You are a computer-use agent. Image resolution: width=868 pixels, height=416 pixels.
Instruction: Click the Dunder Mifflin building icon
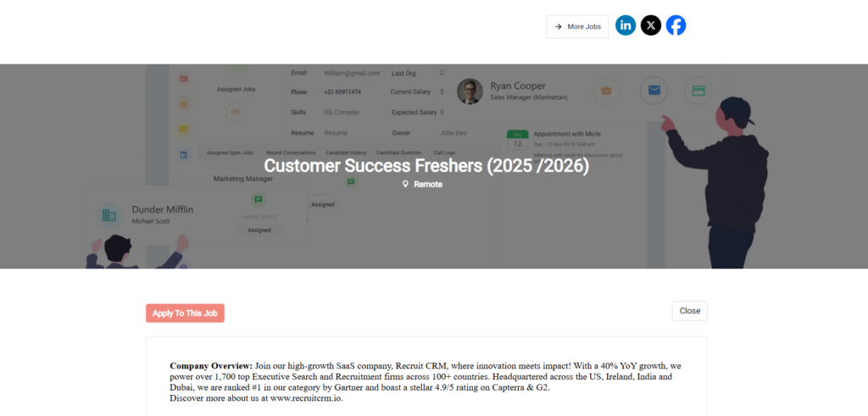108,215
